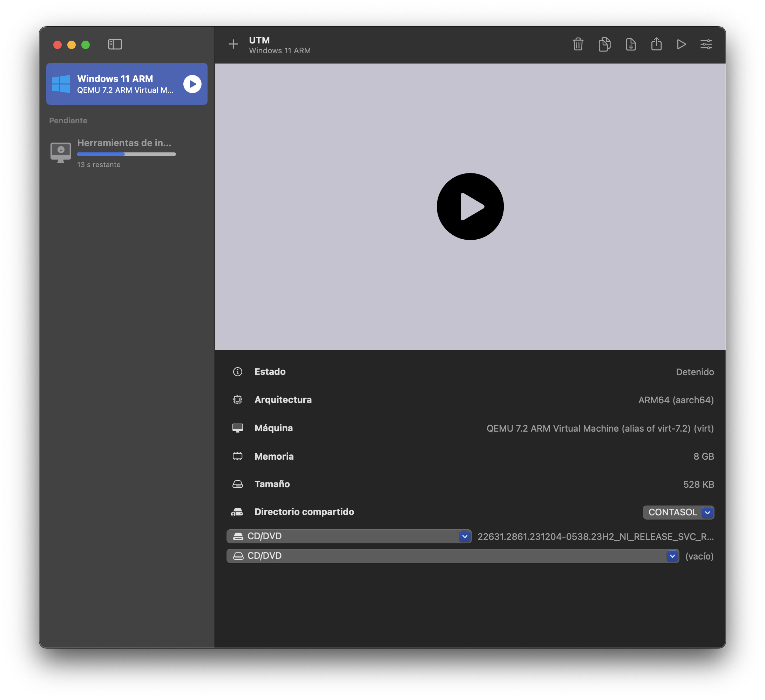765x700 pixels.
Task: Click the Máquina monitor icon
Action: [x=238, y=428]
